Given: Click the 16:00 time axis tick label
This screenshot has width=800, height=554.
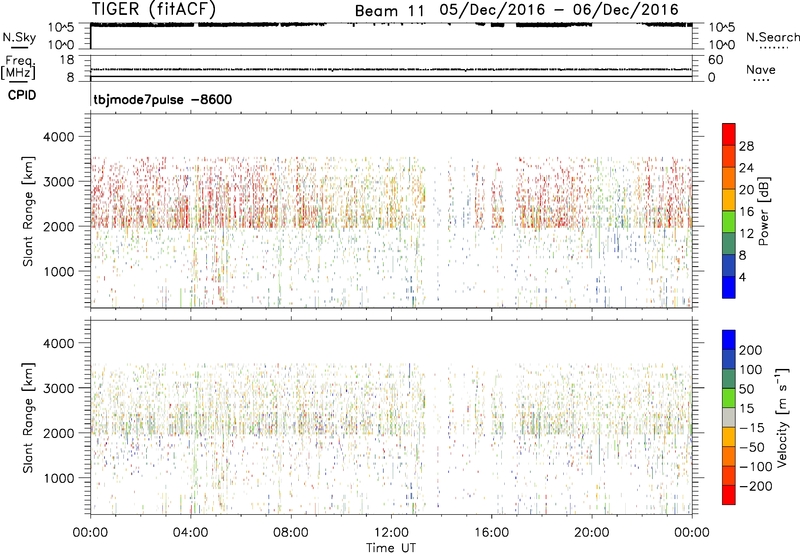Looking at the screenshot, I should [x=491, y=533].
